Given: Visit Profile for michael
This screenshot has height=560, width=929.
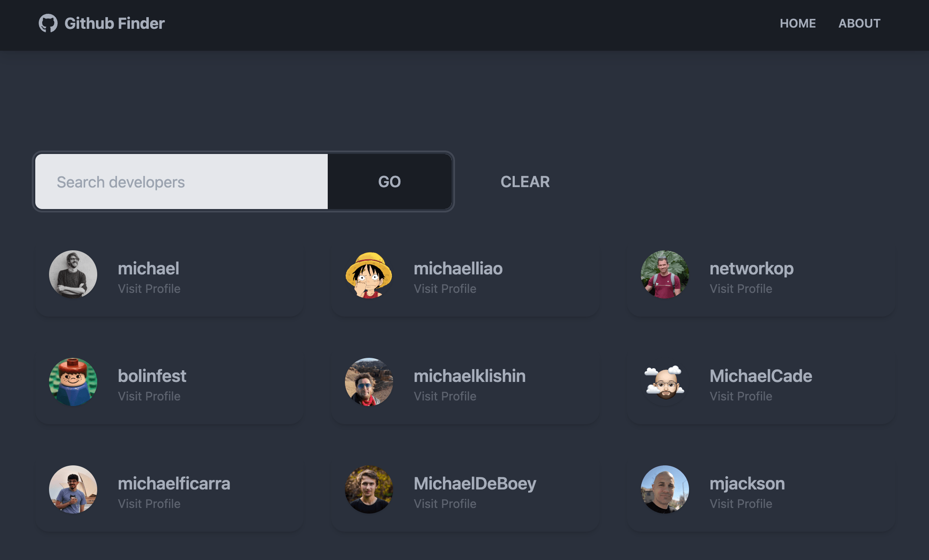Looking at the screenshot, I should (x=149, y=289).
